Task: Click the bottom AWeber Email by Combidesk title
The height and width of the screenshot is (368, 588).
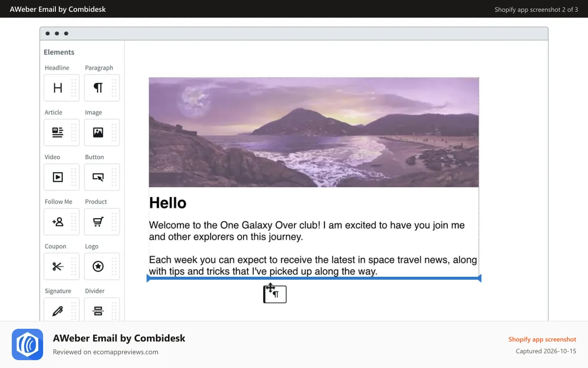Action: pos(119,338)
